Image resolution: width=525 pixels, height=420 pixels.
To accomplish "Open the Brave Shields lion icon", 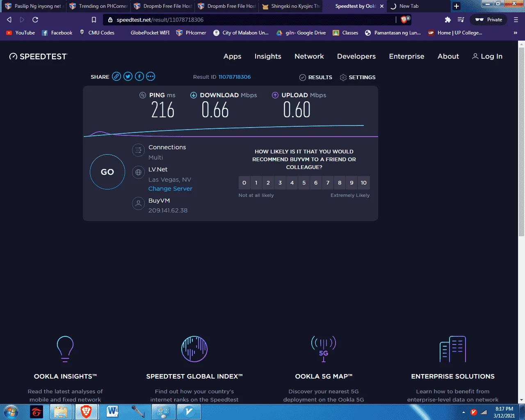I will (x=404, y=20).
